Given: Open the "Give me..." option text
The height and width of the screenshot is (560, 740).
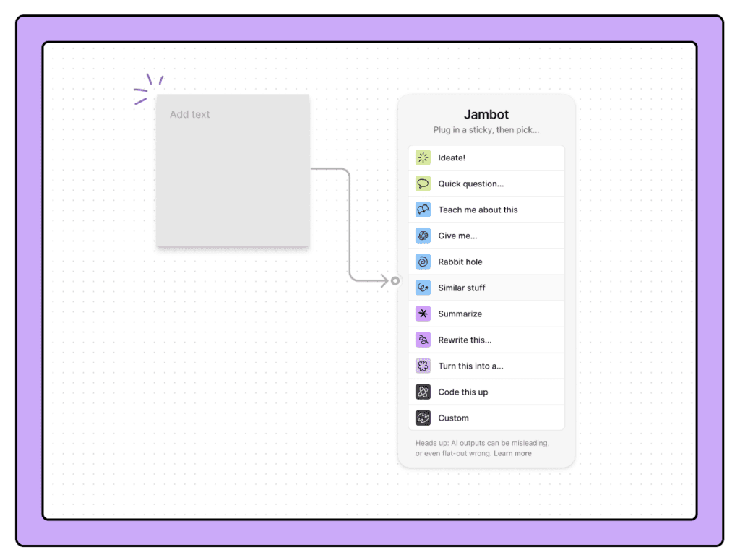Looking at the screenshot, I should 457,236.
